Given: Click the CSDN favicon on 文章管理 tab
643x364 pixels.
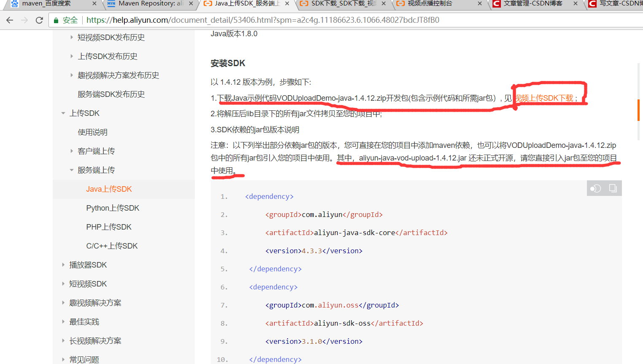Looking at the screenshot, I should (x=497, y=3).
